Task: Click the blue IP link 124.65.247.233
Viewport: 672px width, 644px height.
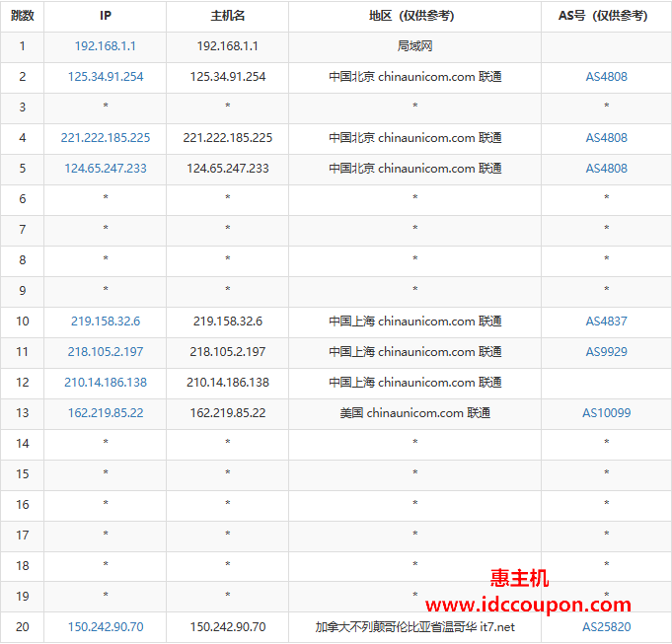Action: [105, 169]
